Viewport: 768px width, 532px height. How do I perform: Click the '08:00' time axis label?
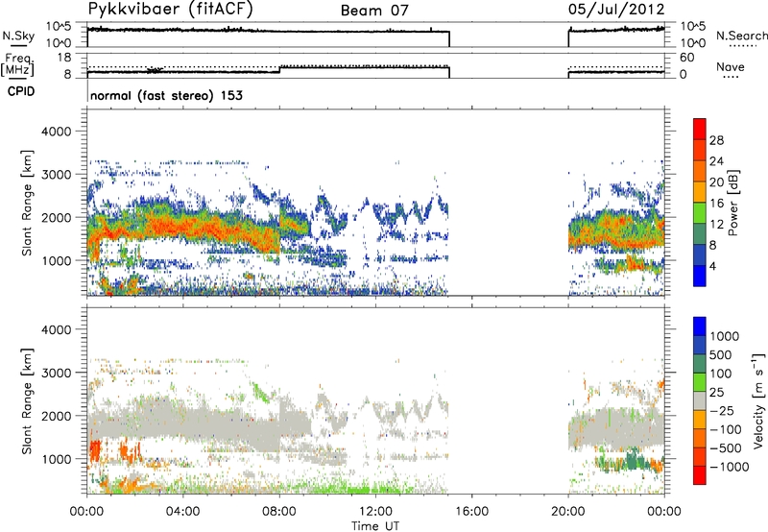[279, 512]
